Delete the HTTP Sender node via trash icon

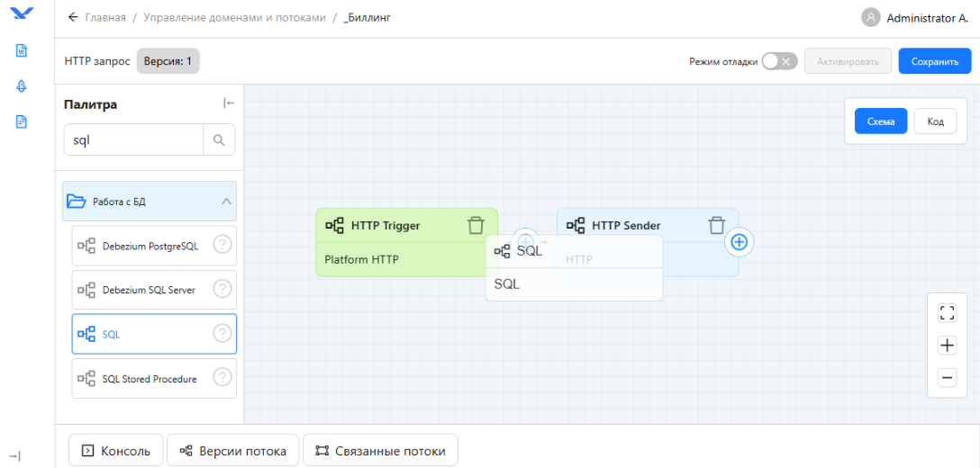coord(716,225)
